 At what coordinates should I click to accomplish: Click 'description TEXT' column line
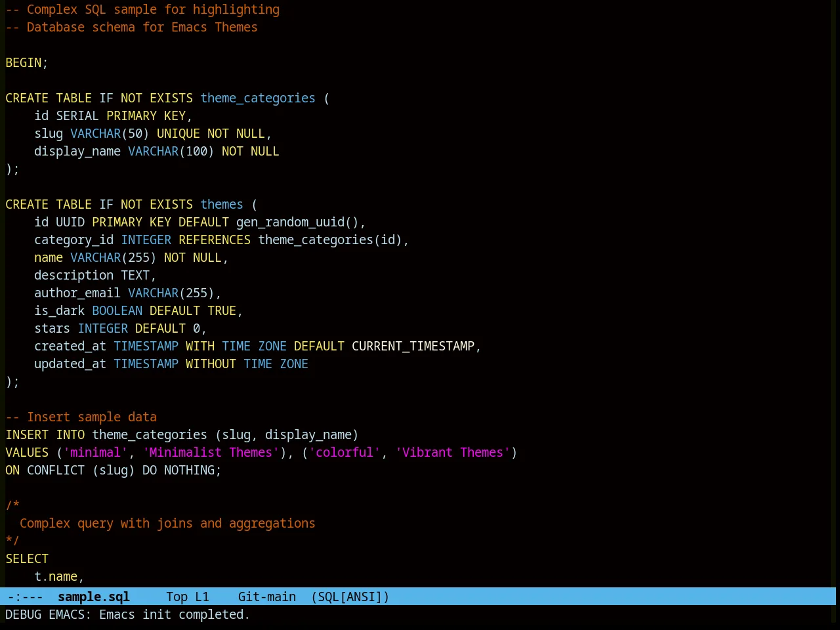[x=95, y=275]
